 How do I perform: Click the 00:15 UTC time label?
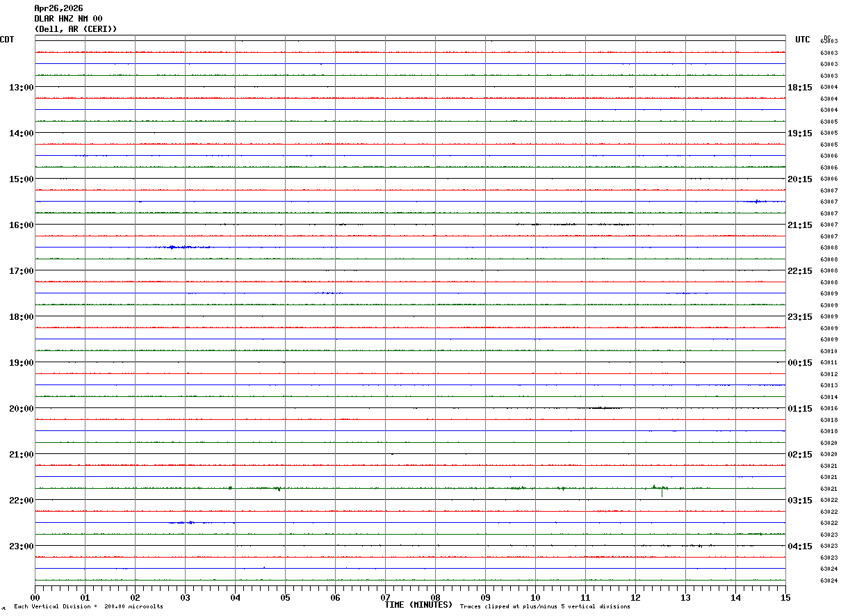click(800, 363)
